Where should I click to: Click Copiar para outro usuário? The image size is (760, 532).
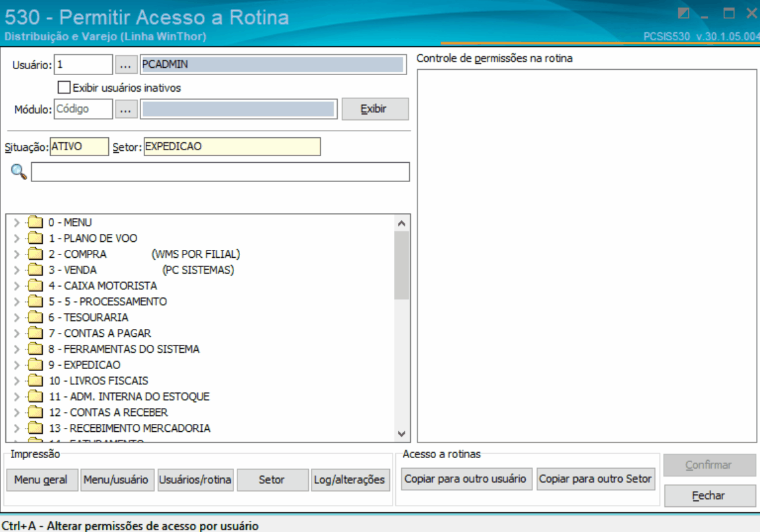[466, 479]
